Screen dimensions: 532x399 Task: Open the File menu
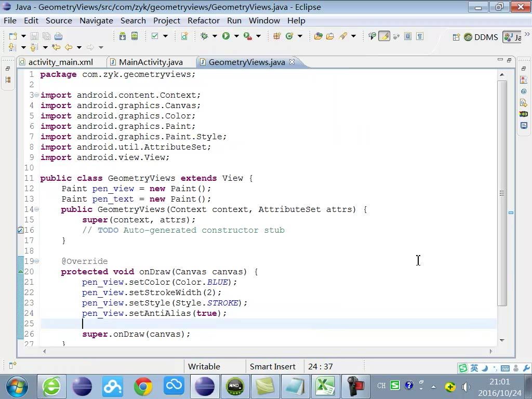click(10, 21)
